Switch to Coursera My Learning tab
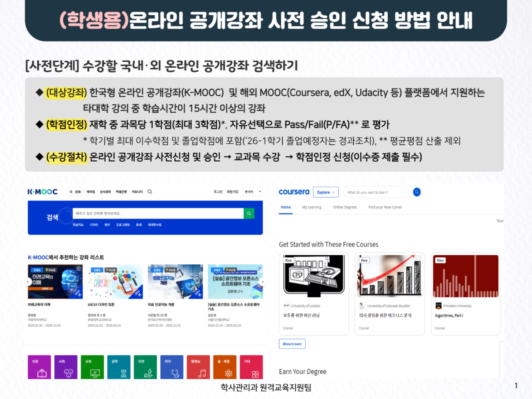 (312, 207)
